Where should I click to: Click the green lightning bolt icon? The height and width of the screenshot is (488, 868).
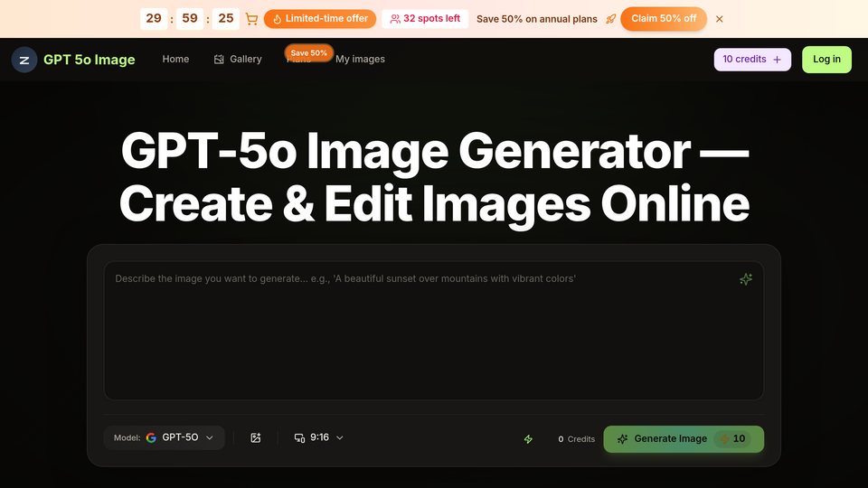pos(528,439)
